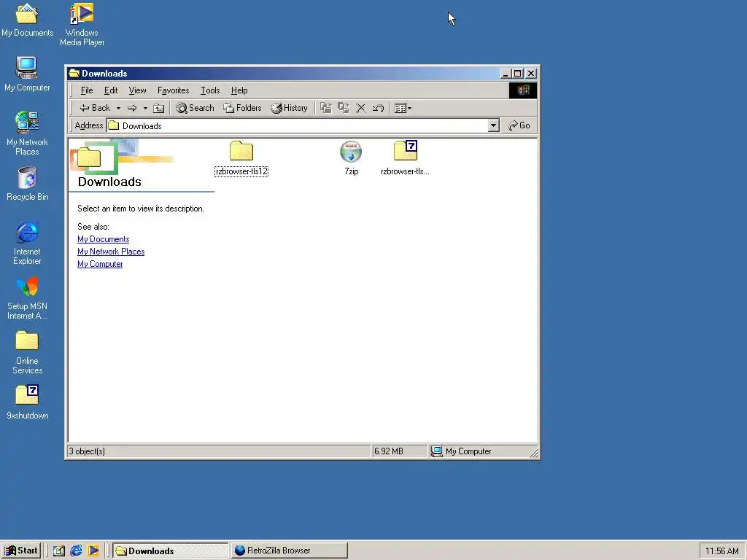Click the 11:56 AM system clock
747x560 pixels.
721,551
